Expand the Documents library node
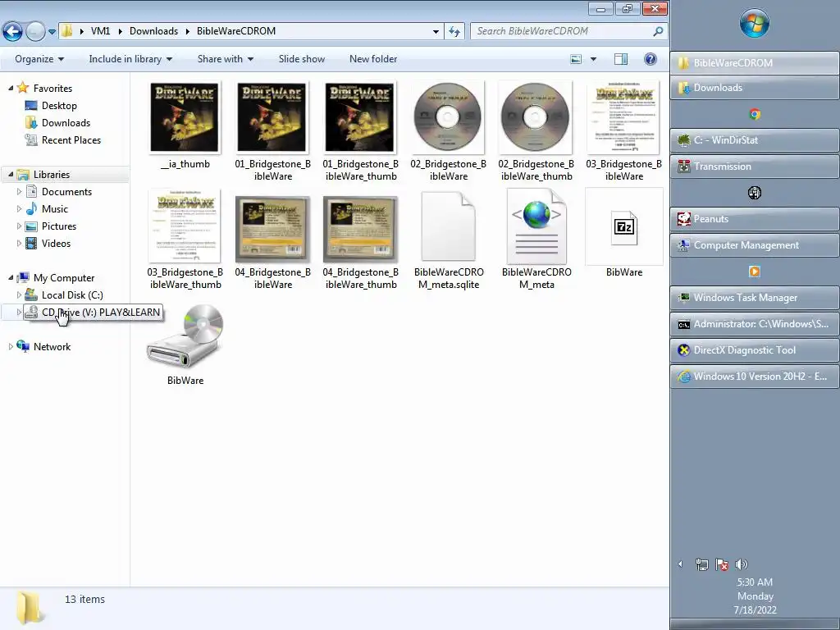840x630 pixels. point(20,191)
